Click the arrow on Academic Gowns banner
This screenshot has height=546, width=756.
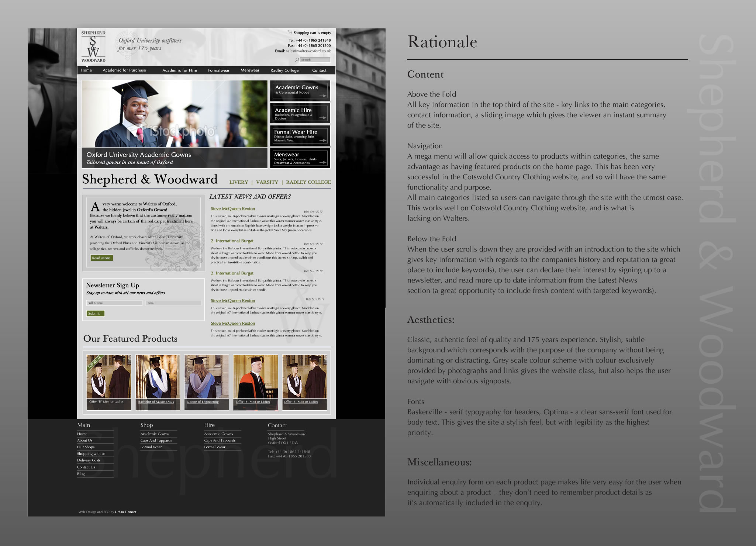pos(323,96)
